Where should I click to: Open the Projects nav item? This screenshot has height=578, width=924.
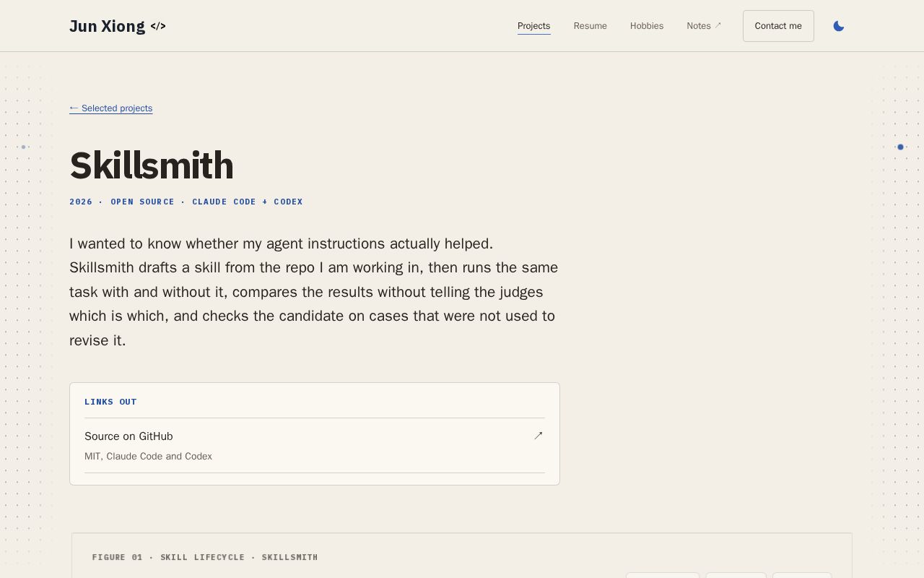pos(534,26)
